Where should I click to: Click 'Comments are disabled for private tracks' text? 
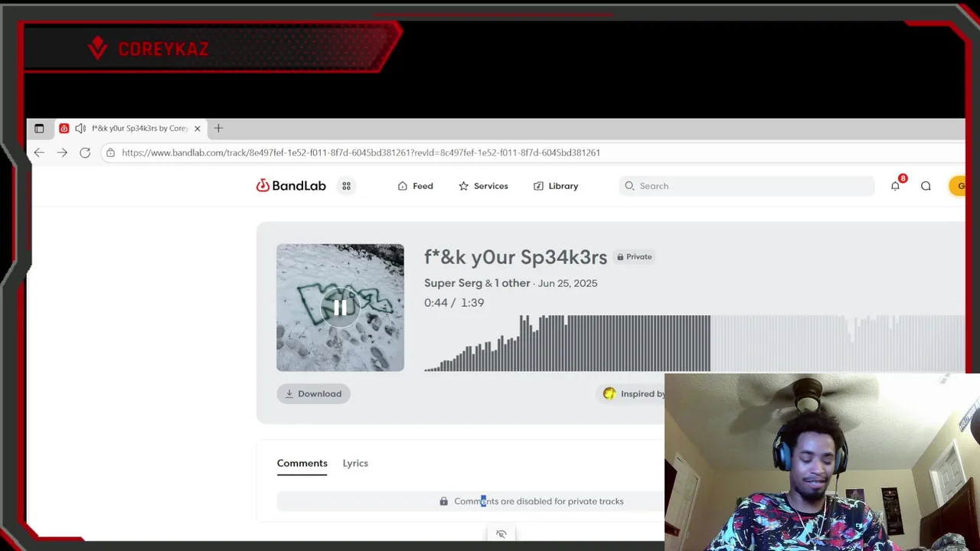pos(539,501)
